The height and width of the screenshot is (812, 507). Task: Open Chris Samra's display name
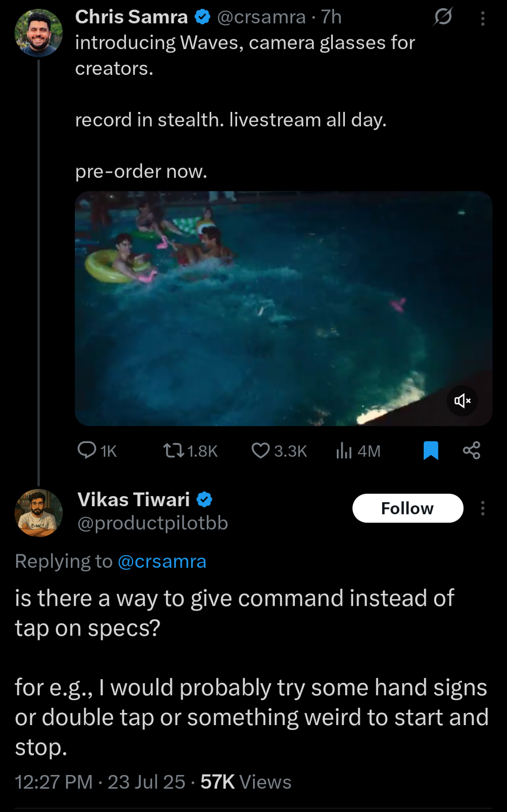[131, 17]
